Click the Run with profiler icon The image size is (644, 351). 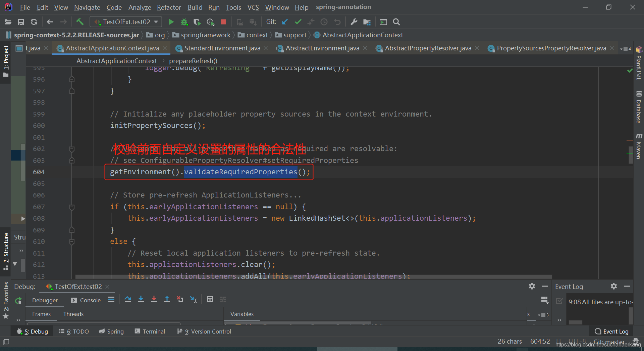tap(210, 22)
